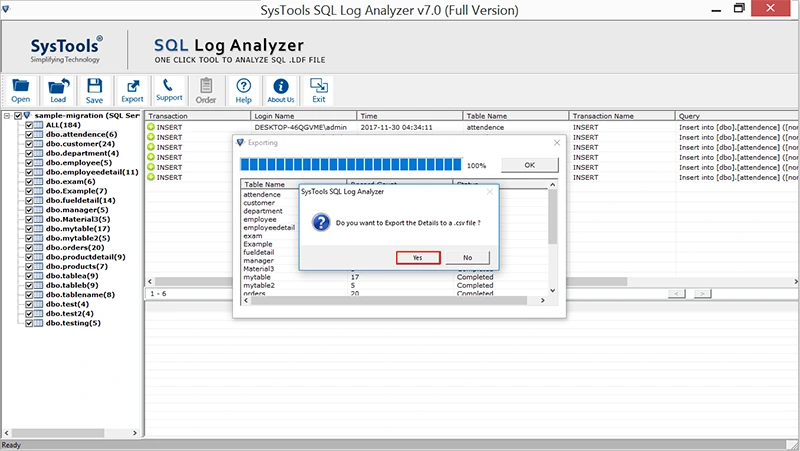Click the Exit toolbar icon
This screenshot has height=451, width=800.
[x=319, y=91]
